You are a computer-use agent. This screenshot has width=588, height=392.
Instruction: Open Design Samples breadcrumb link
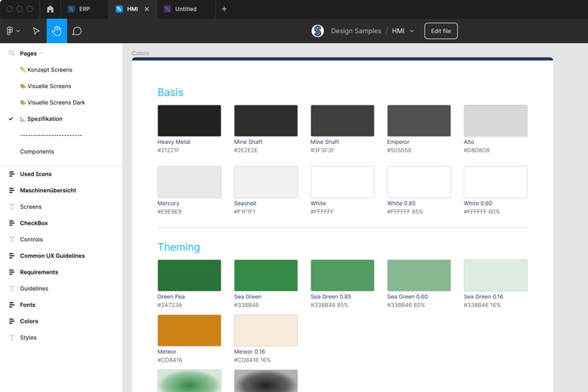click(356, 31)
